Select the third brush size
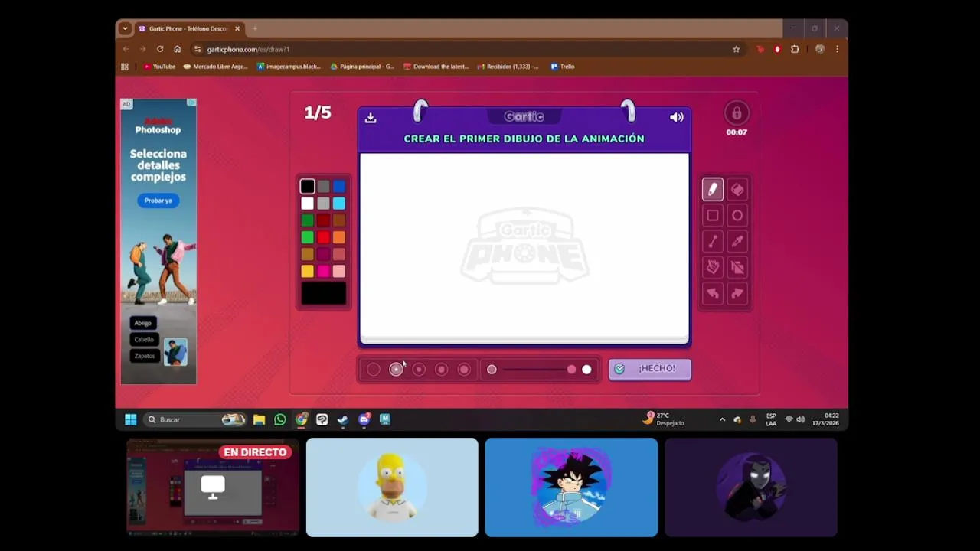The width and height of the screenshot is (980, 551). (x=419, y=370)
